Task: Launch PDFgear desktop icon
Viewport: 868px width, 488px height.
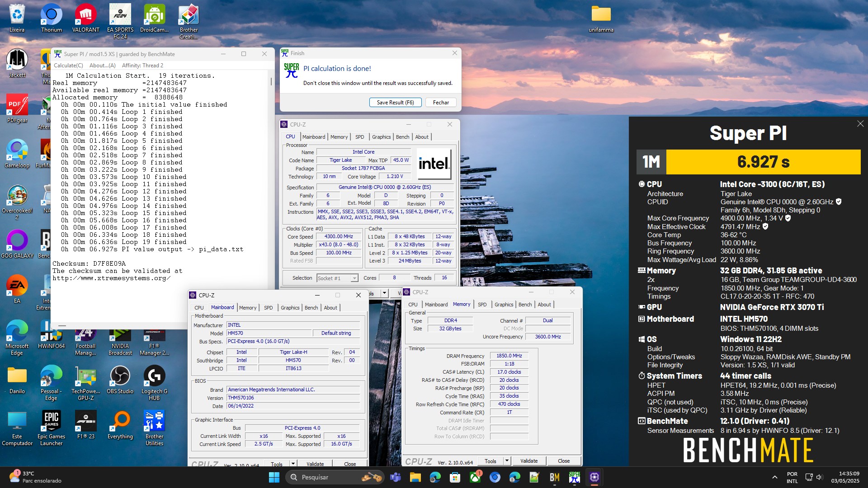Action: (17, 108)
